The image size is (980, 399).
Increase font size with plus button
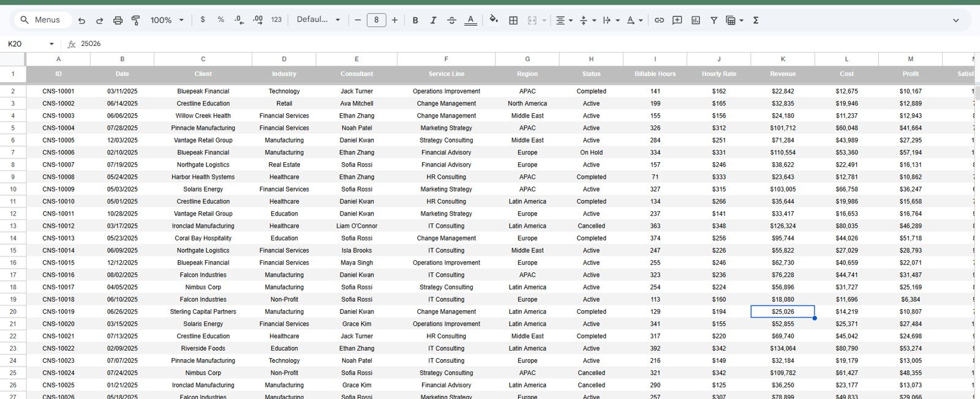[x=394, y=20]
